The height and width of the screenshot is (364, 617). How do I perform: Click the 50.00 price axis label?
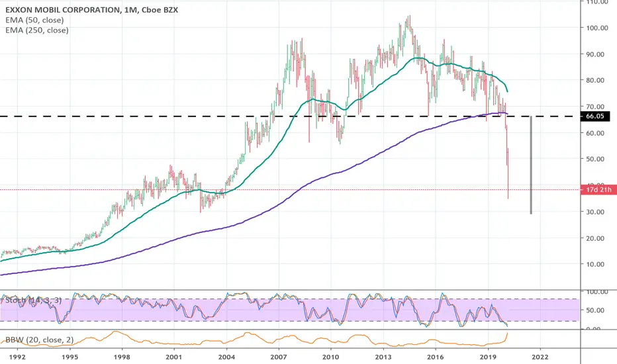pyautogui.click(x=595, y=159)
